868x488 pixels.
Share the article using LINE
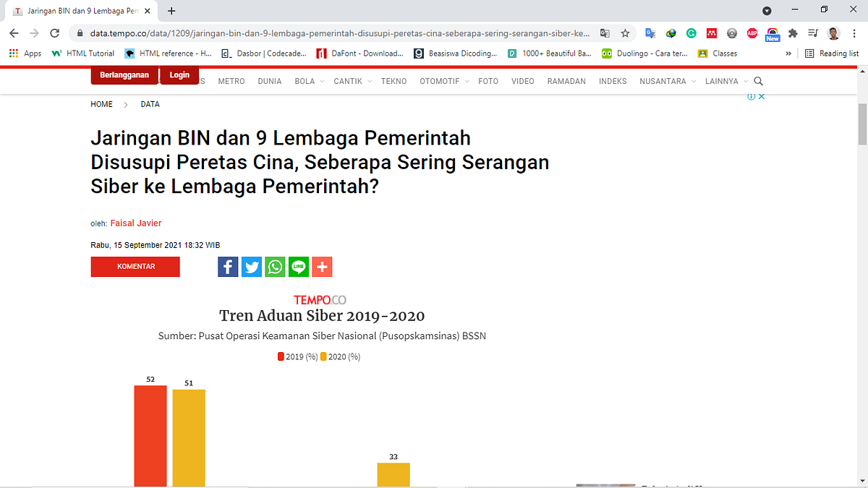click(298, 267)
